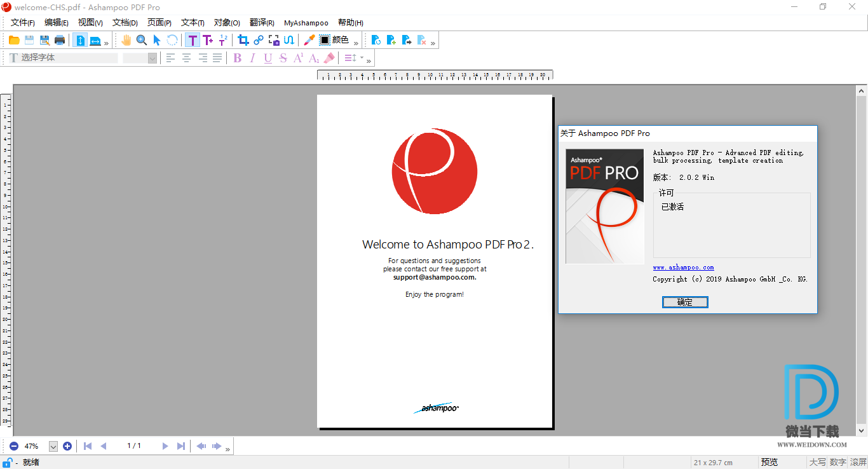Image resolution: width=868 pixels, height=469 pixels.
Task: Toggle fit page height view
Action: tap(80, 40)
